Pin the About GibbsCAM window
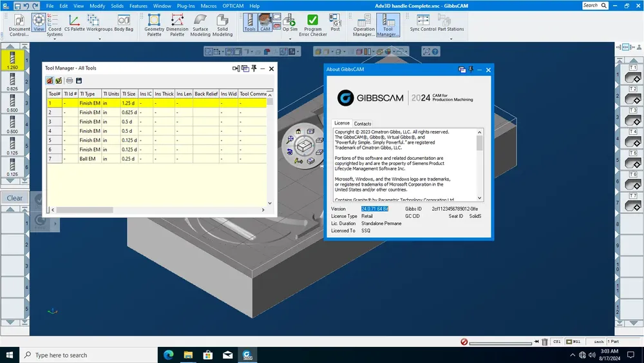 click(x=471, y=70)
